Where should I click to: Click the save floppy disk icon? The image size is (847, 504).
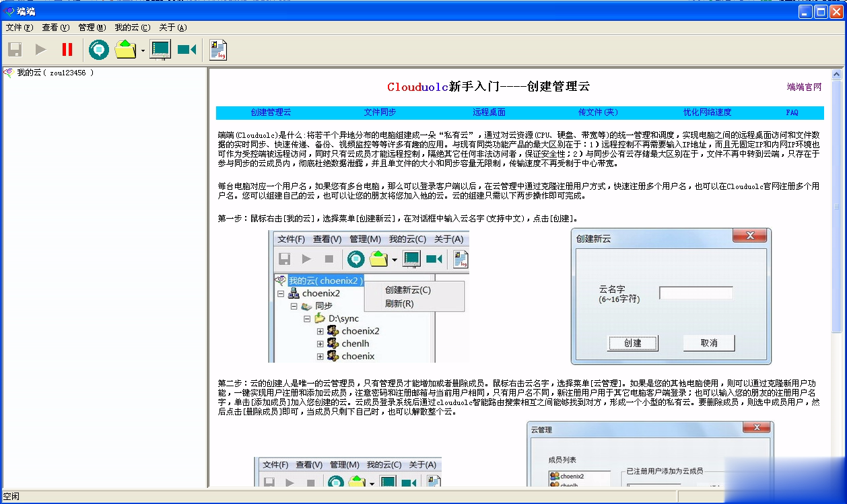click(15, 49)
